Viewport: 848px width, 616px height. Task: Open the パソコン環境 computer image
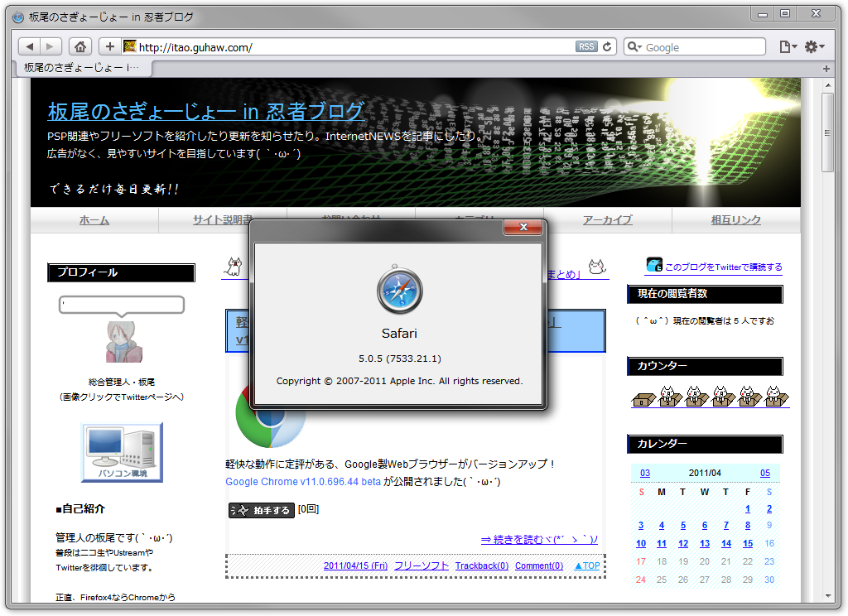click(123, 453)
